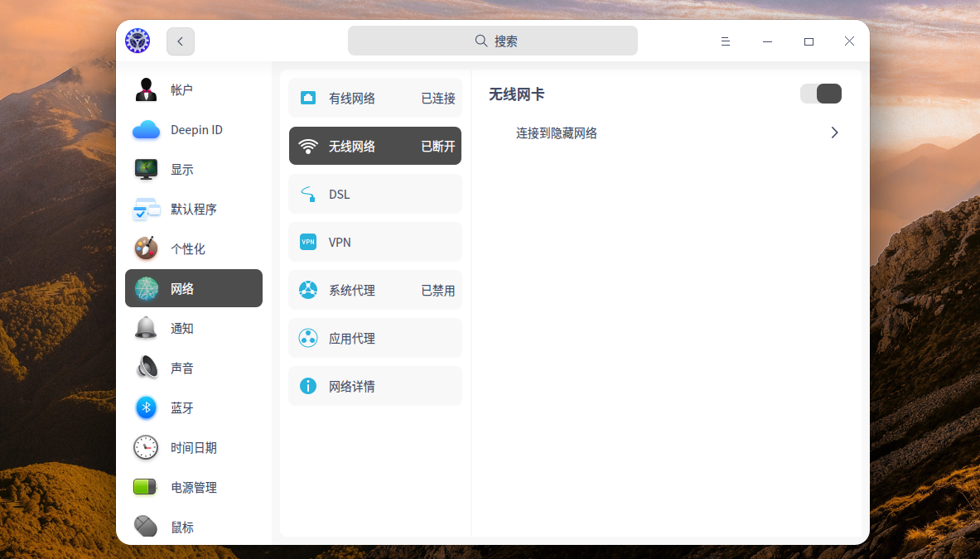Click the 电源管理 battery icon
Viewport: 980px width, 559px height.
tap(145, 487)
